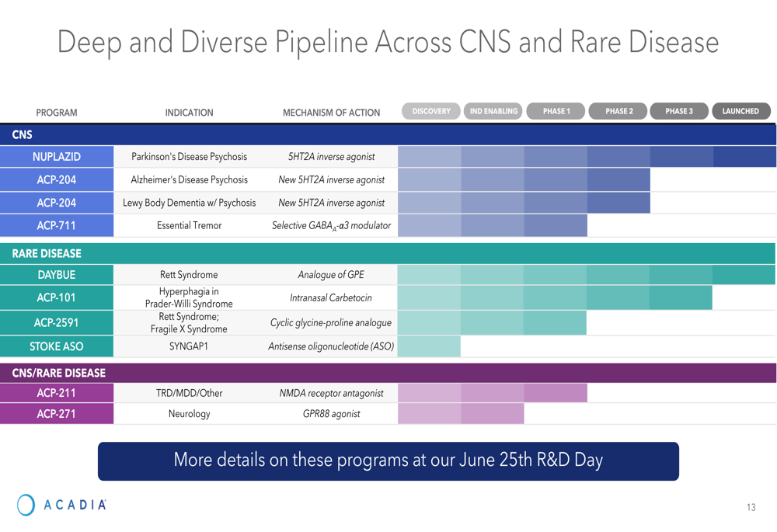The image size is (777, 532).
Task: Select 'Selective GABA-α3 modulator' mechanism
Action: click(x=332, y=226)
